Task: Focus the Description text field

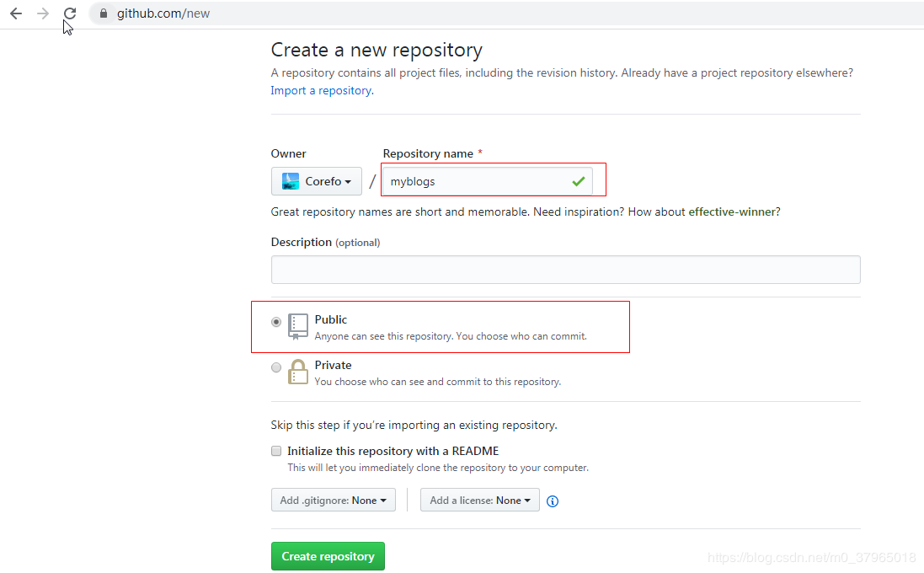Action: [565, 270]
